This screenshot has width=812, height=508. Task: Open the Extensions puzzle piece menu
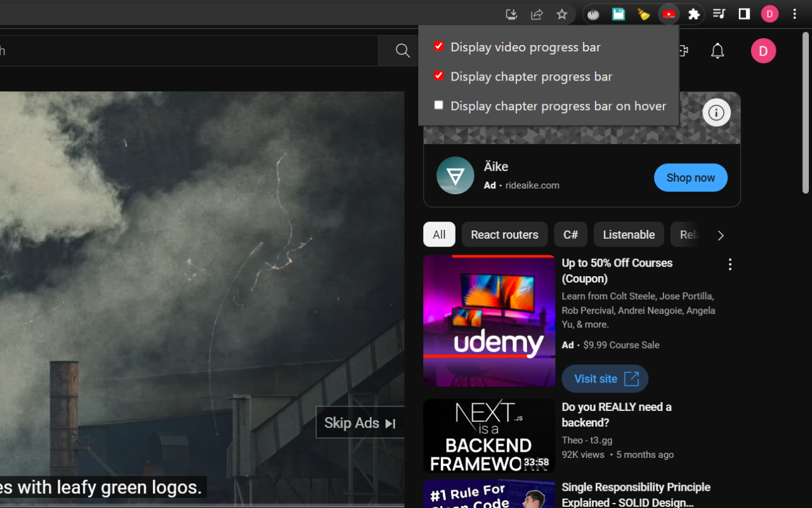694,14
